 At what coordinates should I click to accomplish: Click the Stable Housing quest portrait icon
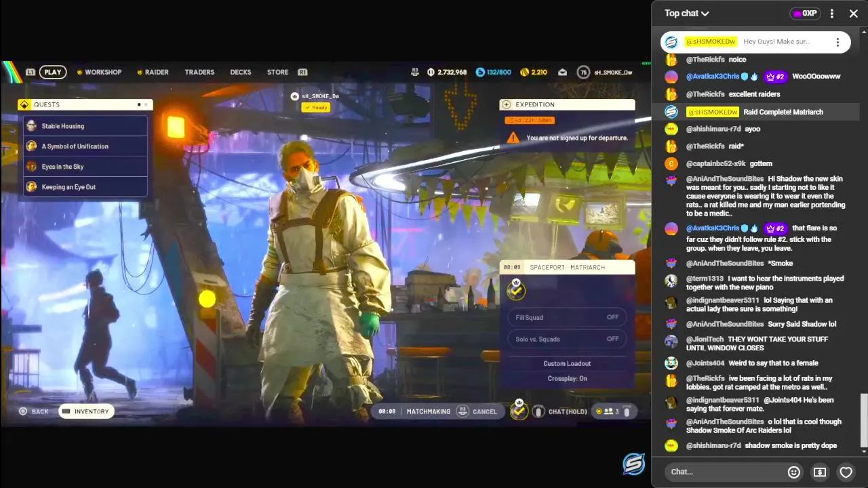[31, 126]
